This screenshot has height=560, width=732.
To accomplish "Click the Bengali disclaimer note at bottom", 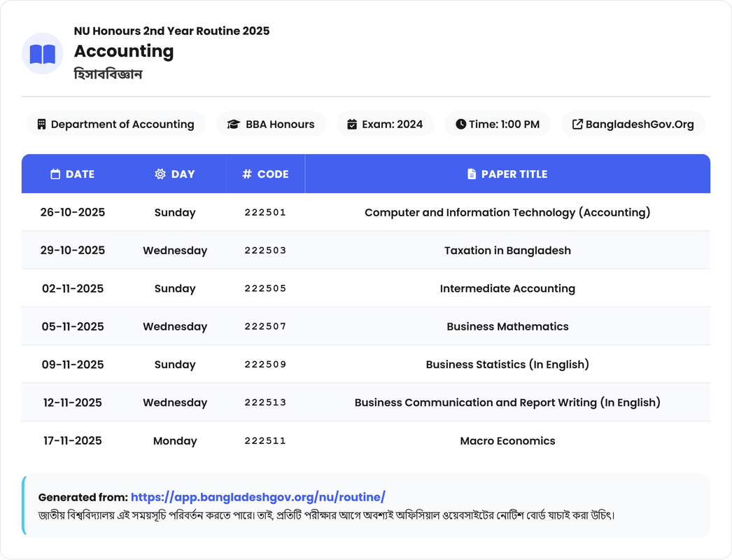I will (327, 516).
